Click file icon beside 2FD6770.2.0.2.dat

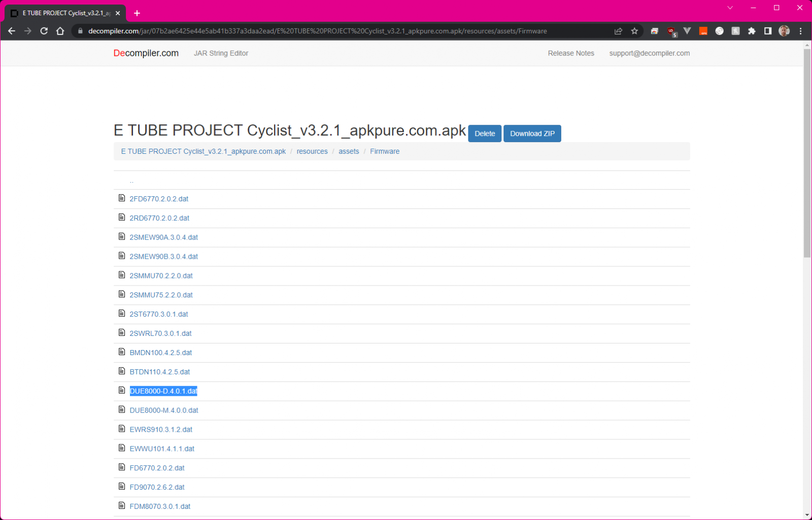click(x=122, y=198)
